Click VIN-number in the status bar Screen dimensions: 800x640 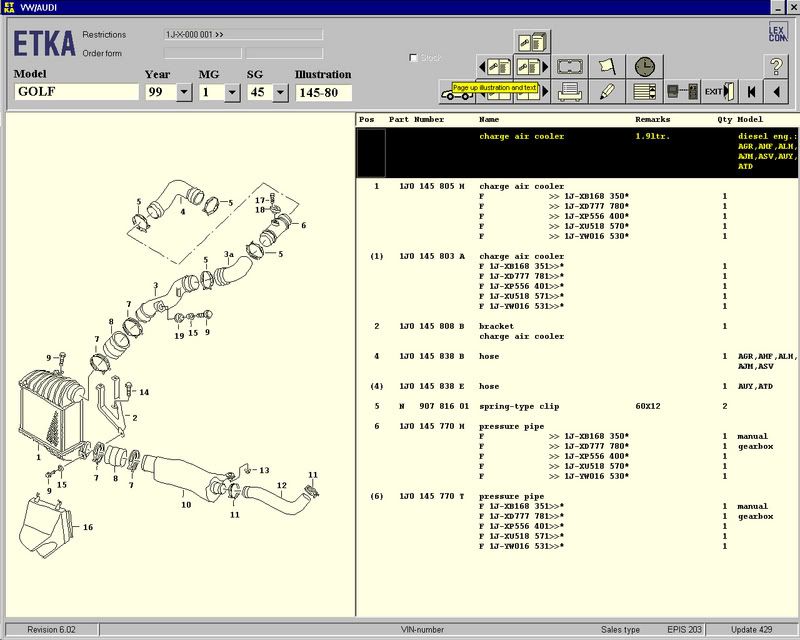pos(422,630)
